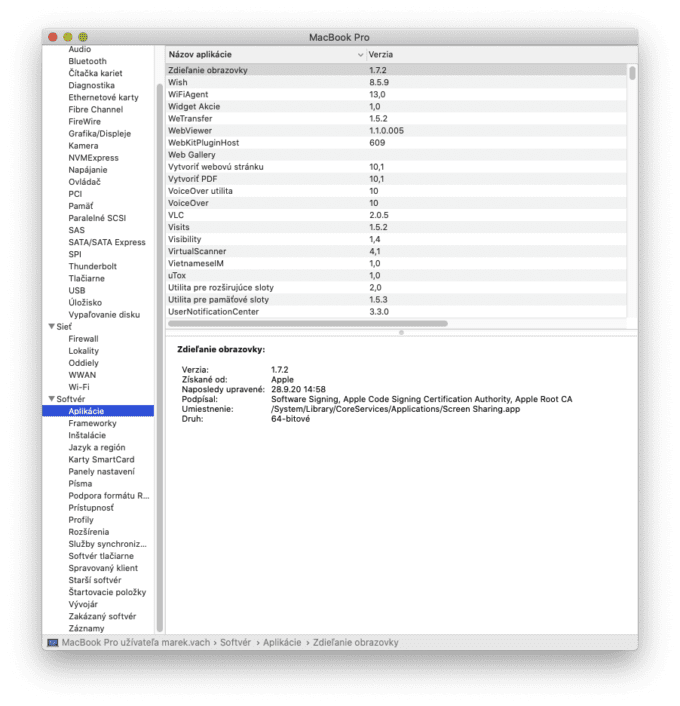Click the split divider handle below the table
680x706 pixels.
tap(400, 332)
